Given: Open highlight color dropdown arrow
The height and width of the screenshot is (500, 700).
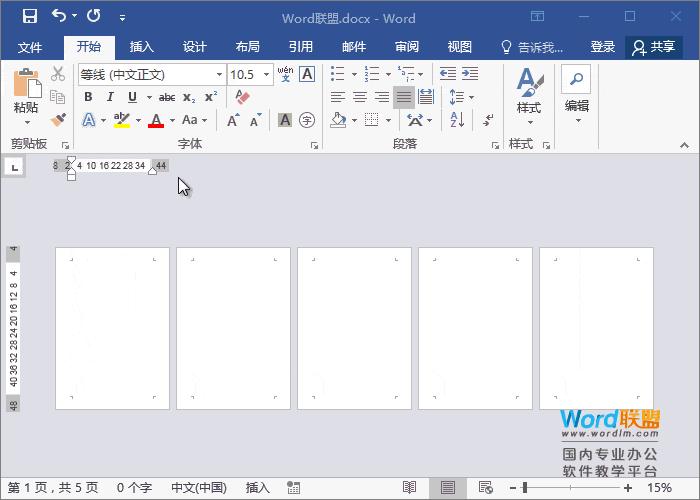Looking at the screenshot, I should (x=138, y=120).
